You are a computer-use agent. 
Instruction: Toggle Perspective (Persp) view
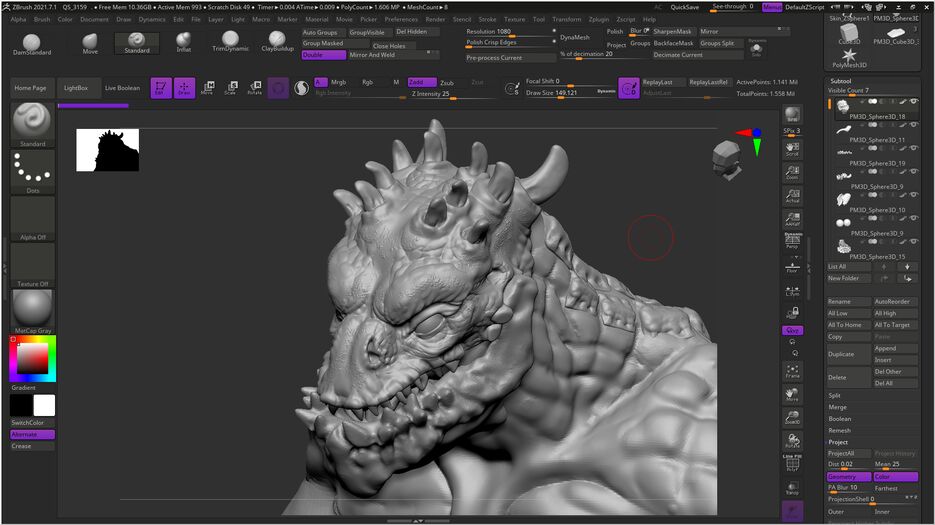(x=792, y=240)
